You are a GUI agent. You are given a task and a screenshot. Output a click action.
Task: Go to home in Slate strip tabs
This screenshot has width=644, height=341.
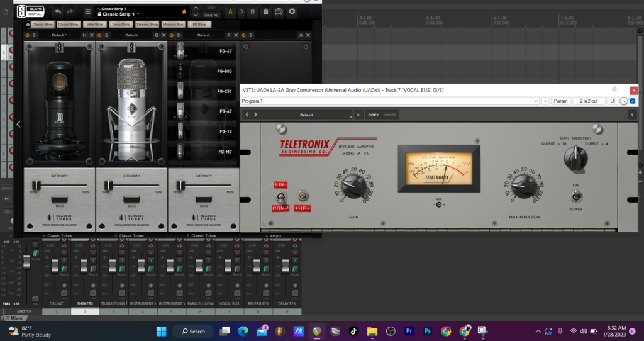point(28,25)
